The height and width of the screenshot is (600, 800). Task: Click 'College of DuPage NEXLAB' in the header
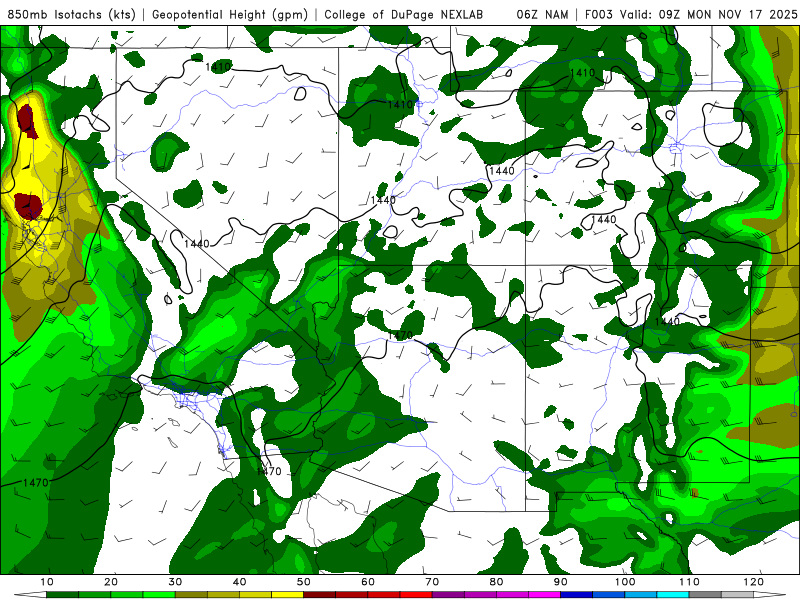point(404,14)
